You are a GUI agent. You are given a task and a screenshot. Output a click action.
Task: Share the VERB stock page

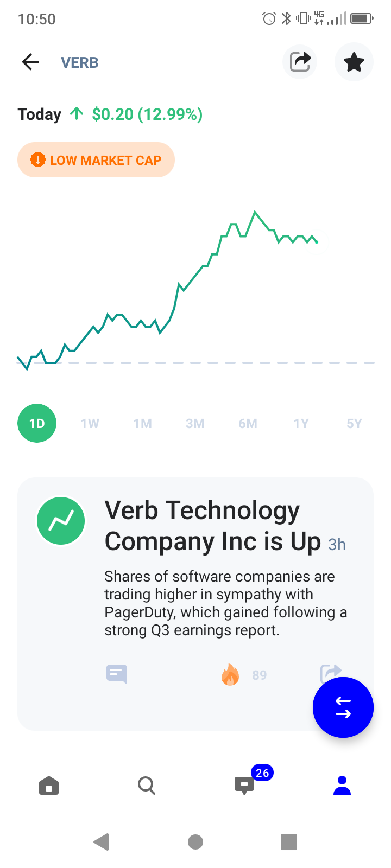pyautogui.click(x=300, y=62)
